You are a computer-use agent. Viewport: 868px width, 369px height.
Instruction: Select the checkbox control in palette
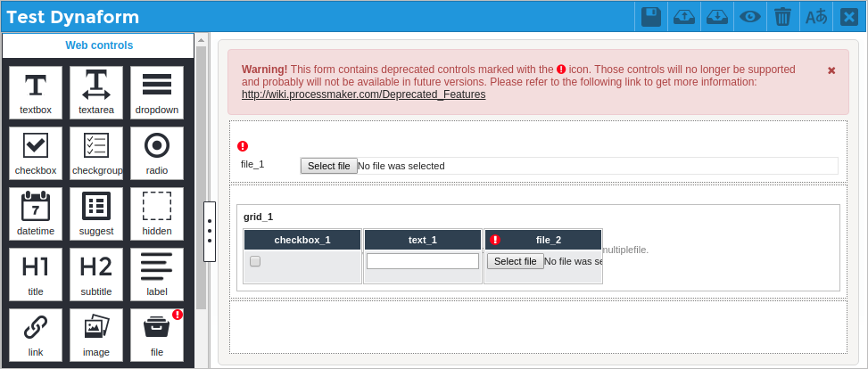coord(36,153)
